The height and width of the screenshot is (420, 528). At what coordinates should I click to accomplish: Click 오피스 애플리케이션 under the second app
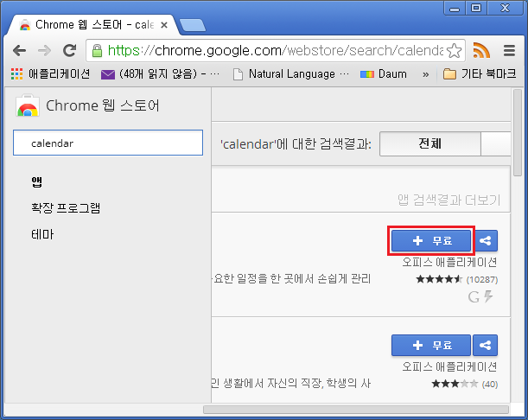450,366
